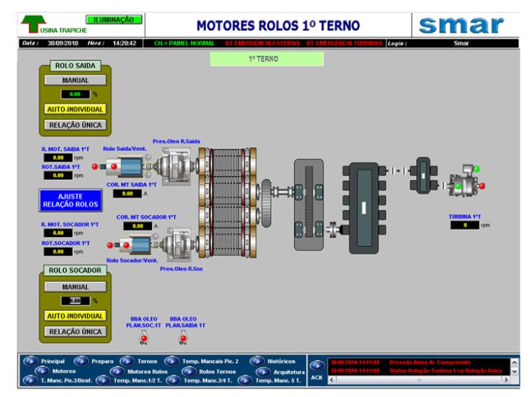Open Temp. Manc.1/2 T. arrow button

click(103, 381)
